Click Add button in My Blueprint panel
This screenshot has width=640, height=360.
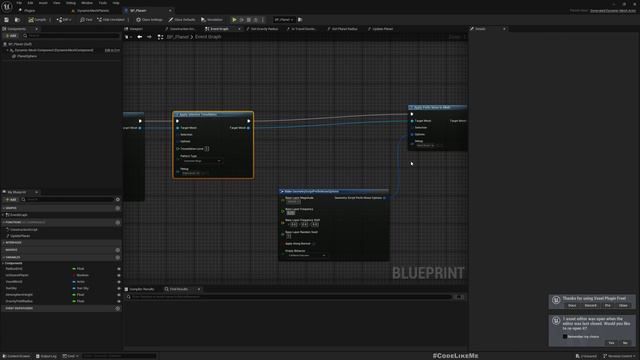click(x=10, y=200)
